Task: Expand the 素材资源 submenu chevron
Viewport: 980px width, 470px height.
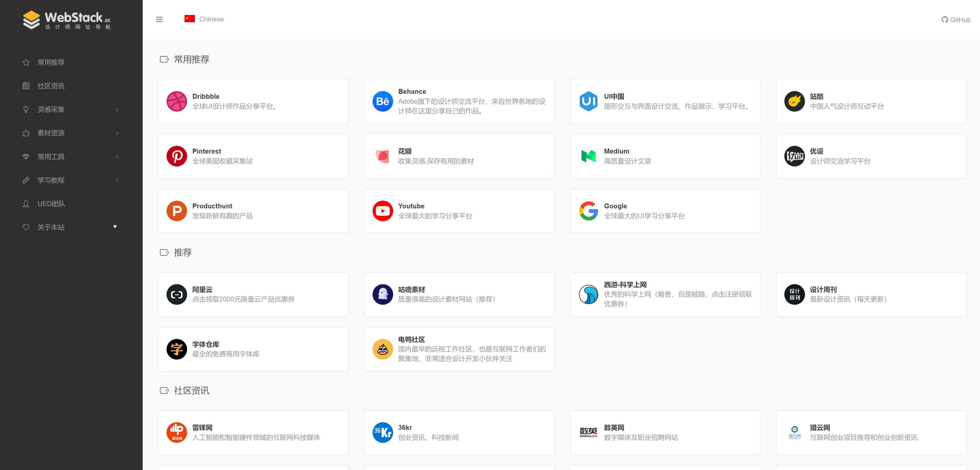Action: click(117, 133)
